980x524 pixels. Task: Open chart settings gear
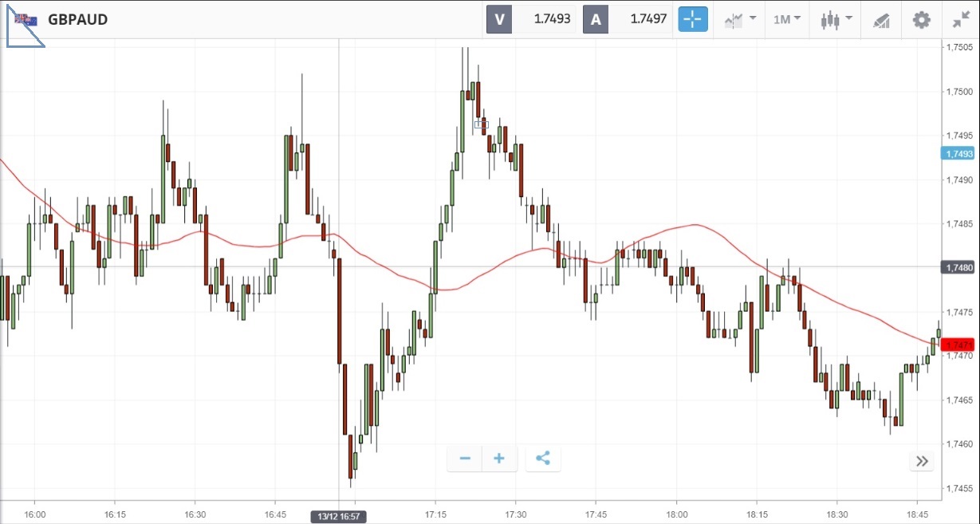click(921, 19)
